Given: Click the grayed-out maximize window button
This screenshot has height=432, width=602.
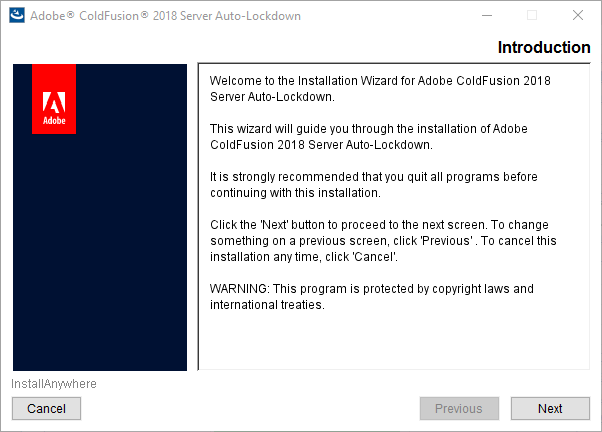Looking at the screenshot, I should coord(532,15).
